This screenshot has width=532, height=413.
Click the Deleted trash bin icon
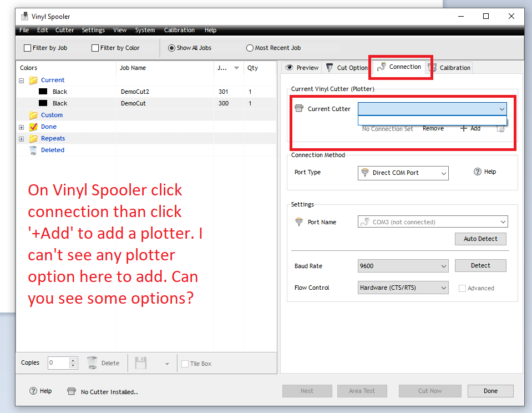33,150
